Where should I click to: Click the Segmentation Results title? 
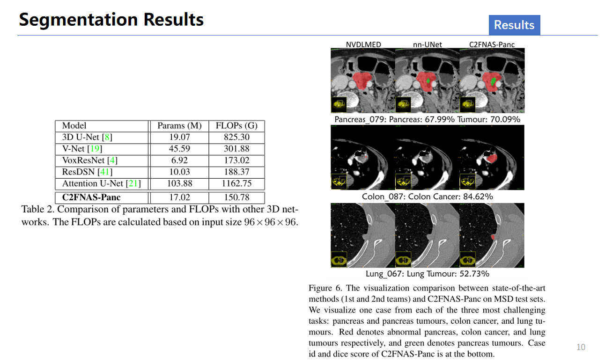click(111, 20)
